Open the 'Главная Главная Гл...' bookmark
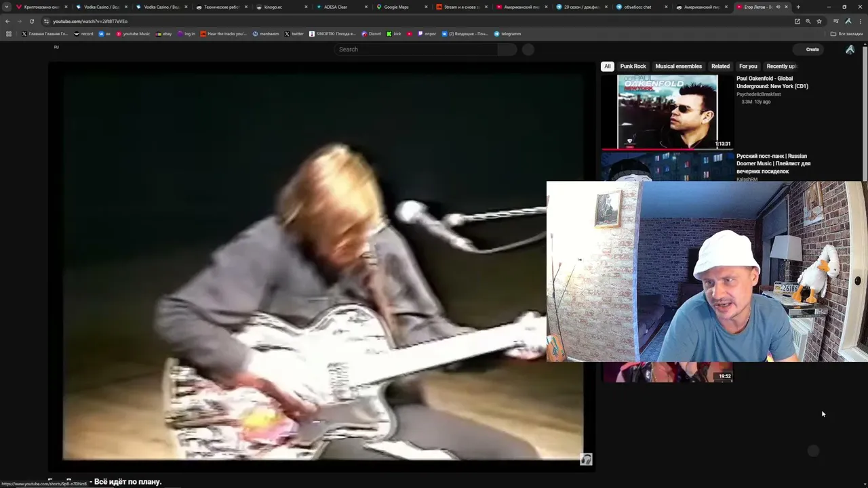Screen dimensions: 868x488 (45, 33)
